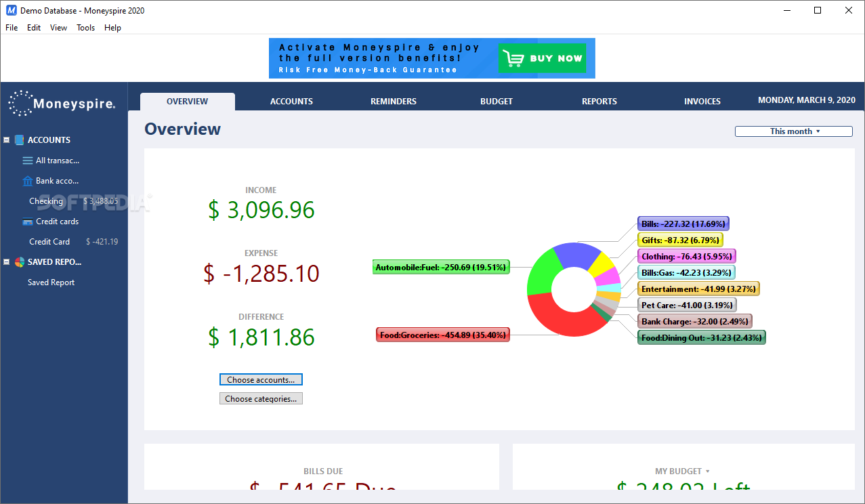Open the Help menu
The width and height of the screenshot is (865, 504).
click(x=112, y=28)
